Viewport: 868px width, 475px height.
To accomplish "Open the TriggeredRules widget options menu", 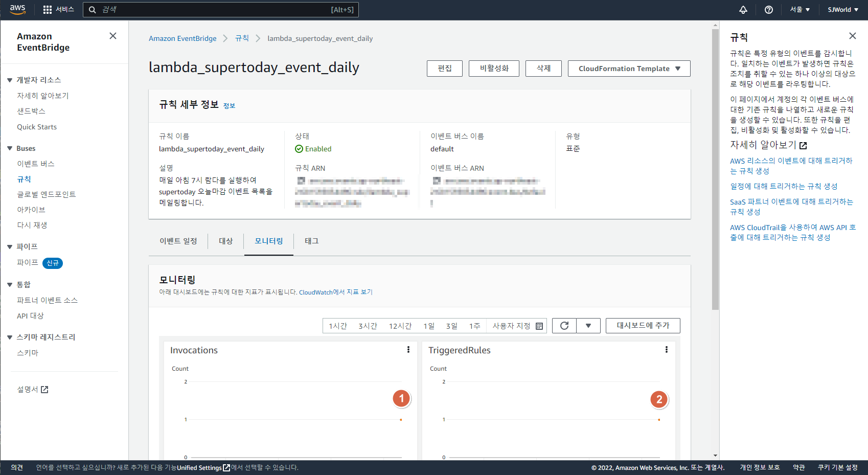I will pyautogui.click(x=667, y=350).
